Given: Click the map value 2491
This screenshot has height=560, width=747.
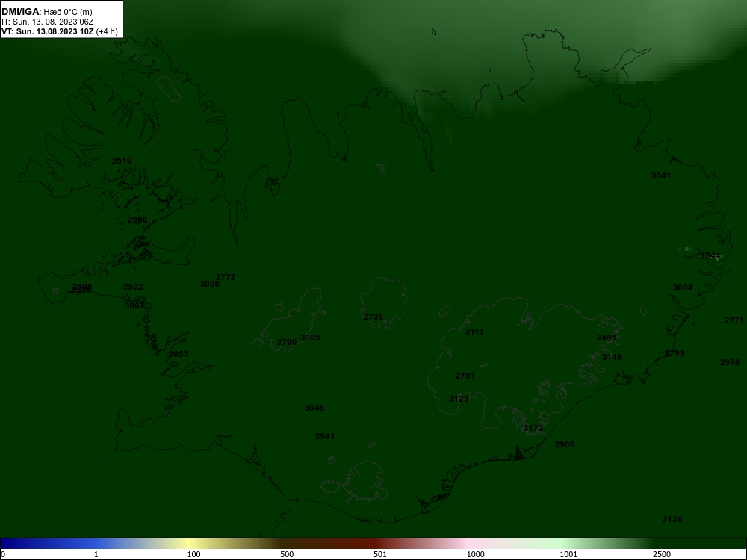Looking at the screenshot, I should tap(607, 338).
